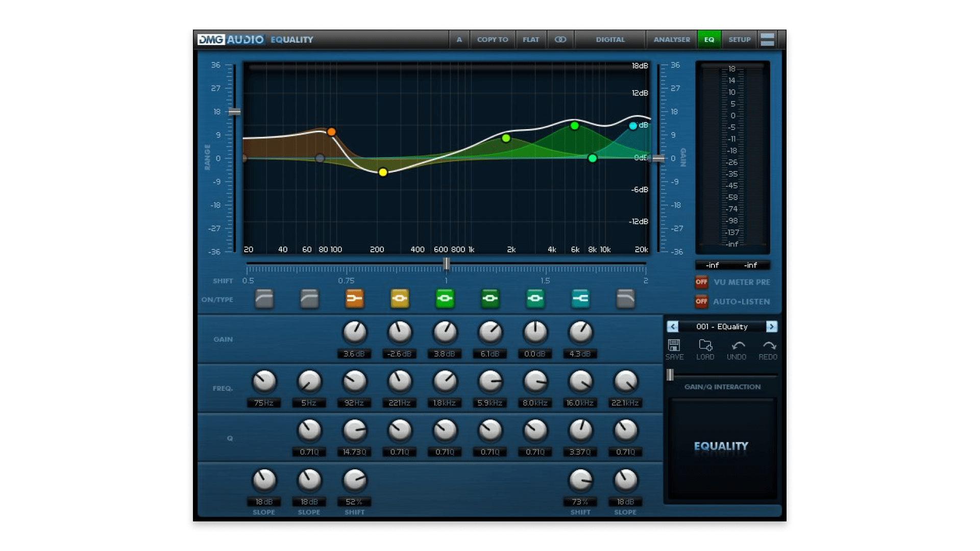Toggle the teal-green bell band button

coord(535,298)
